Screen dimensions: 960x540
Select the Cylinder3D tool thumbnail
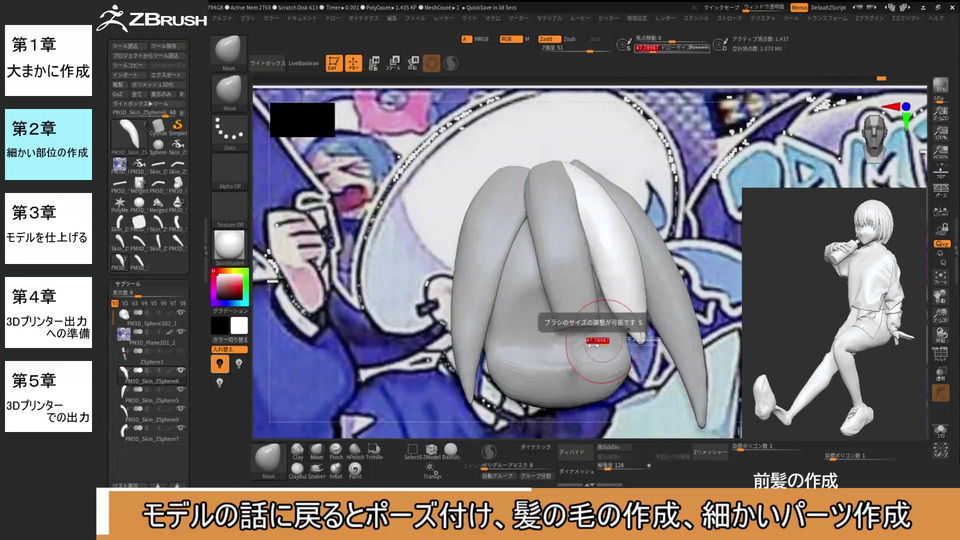[158, 128]
